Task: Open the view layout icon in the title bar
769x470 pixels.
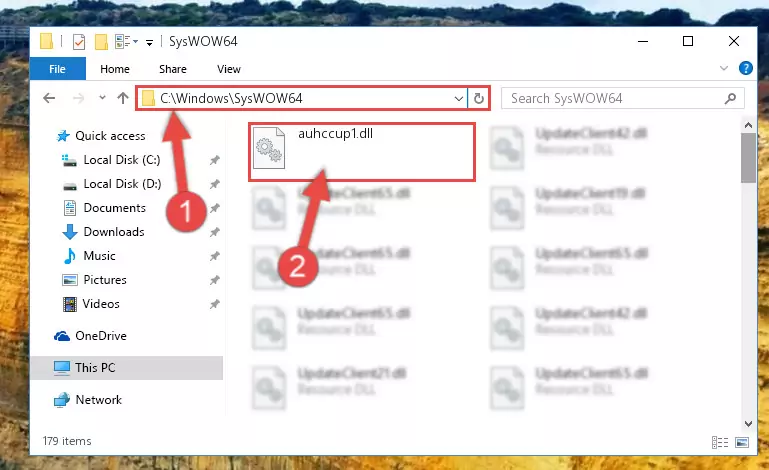Action: point(123,42)
